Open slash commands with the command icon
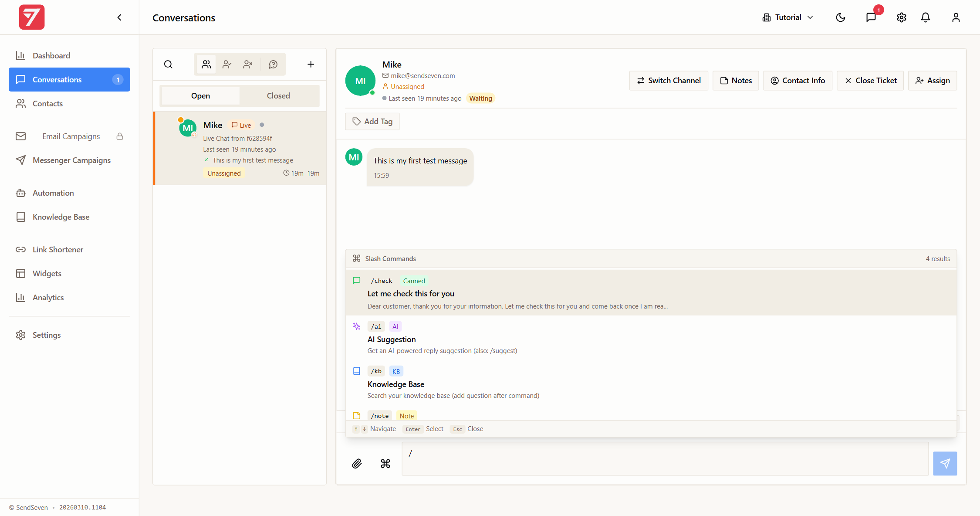Viewport: 980px width, 516px height. [385, 464]
